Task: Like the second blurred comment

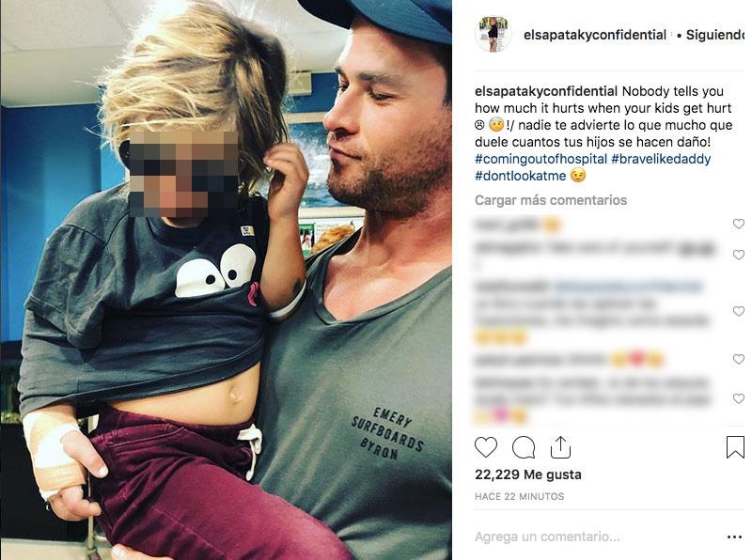Action: pyautogui.click(x=738, y=255)
